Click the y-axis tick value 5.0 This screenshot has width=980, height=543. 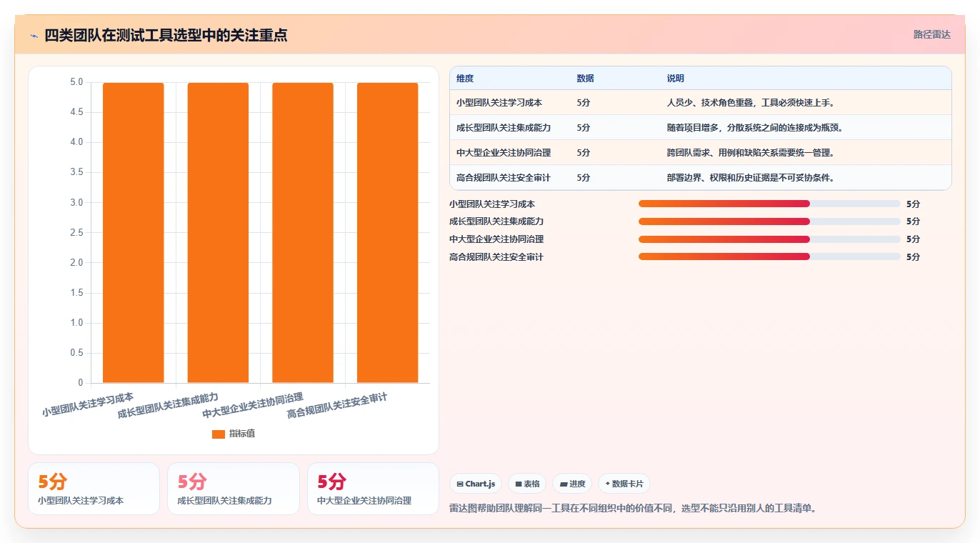pyautogui.click(x=76, y=82)
